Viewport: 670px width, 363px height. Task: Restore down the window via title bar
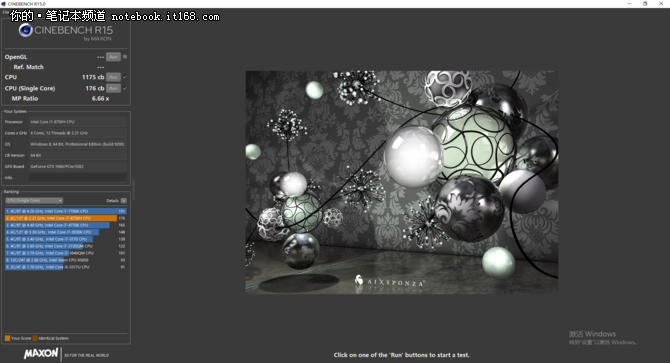645,4
